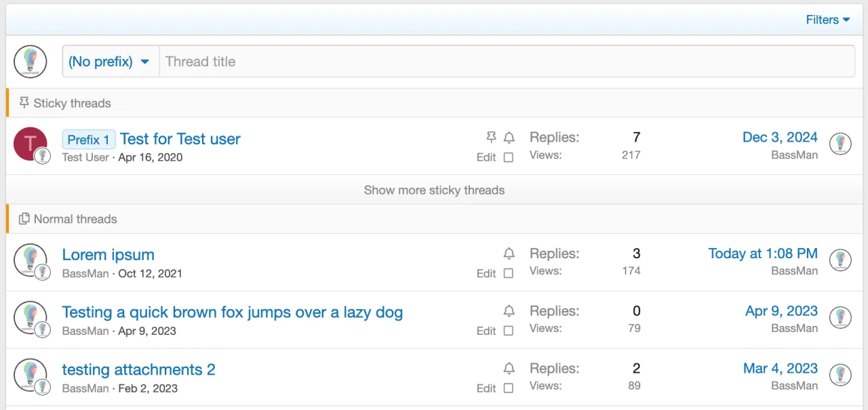Click the watch bell icon on Lorem ipsum
Viewport: 868px width, 410px height.
tap(509, 253)
